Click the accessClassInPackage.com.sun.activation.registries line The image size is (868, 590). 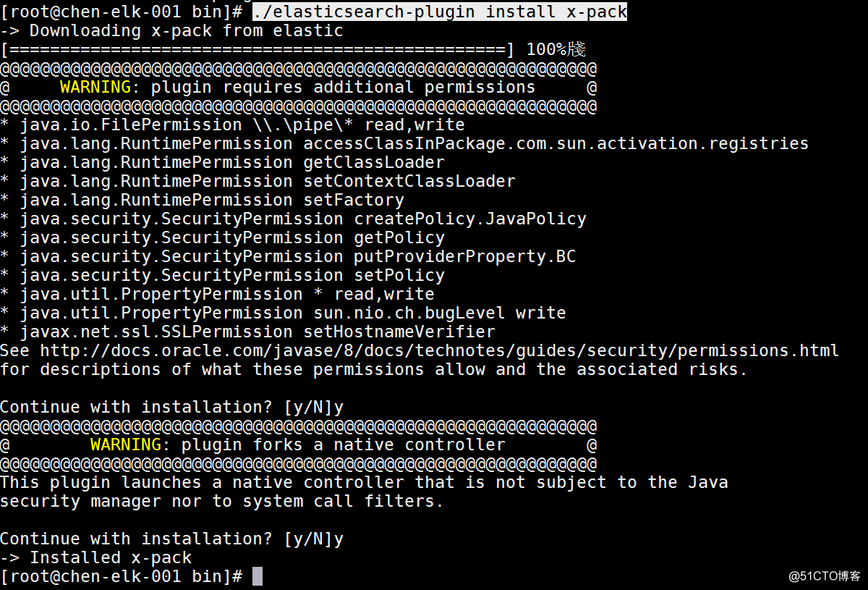coord(404,144)
